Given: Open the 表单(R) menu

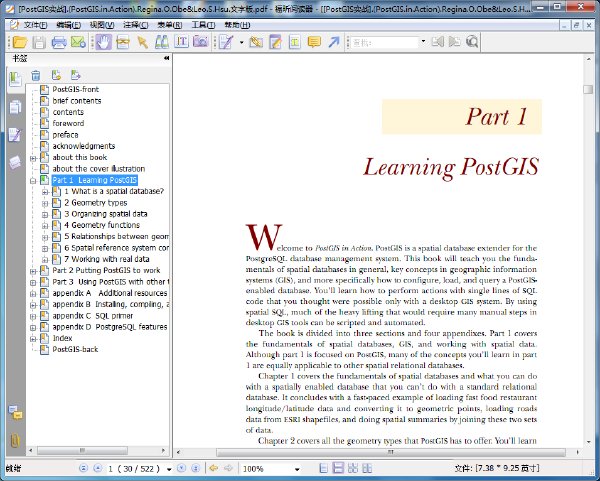Looking at the screenshot, I should (x=170, y=25).
